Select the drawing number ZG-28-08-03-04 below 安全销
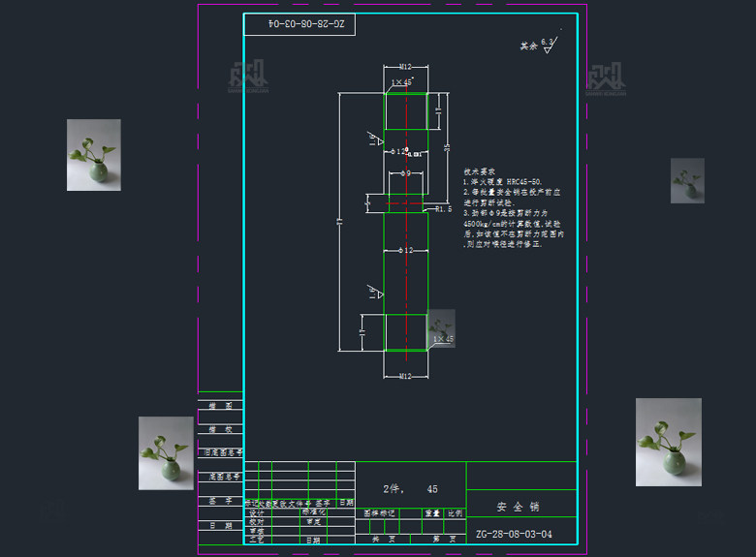Image resolution: width=756 pixels, height=557 pixels. tap(514, 534)
